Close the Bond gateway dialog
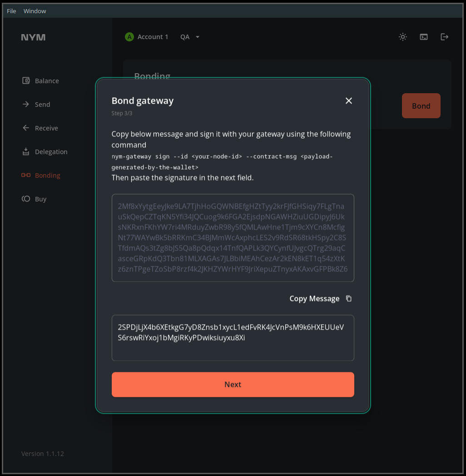Screen dimensions: 466x476 point(349,101)
